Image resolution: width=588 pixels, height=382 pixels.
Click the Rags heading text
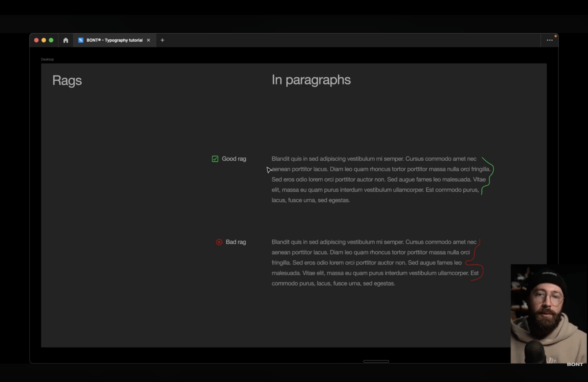[x=67, y=81]
